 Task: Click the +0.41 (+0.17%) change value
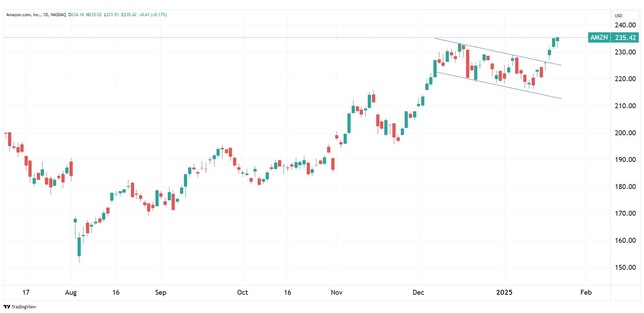tap(153, 15)
